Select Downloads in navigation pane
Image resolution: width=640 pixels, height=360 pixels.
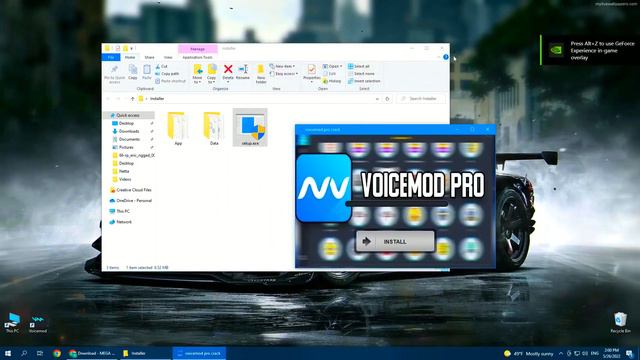pyautogui.click(x=128, y=131)
